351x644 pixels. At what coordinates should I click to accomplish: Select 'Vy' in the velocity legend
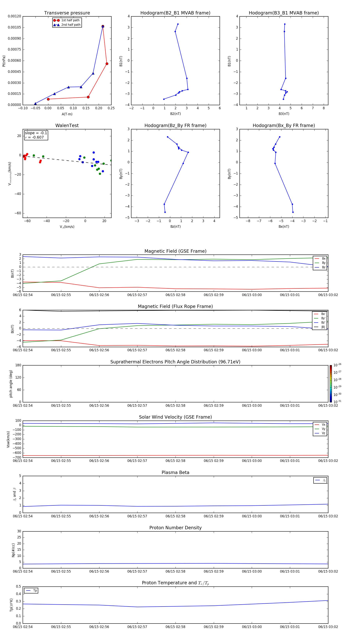tap(320, 429)
